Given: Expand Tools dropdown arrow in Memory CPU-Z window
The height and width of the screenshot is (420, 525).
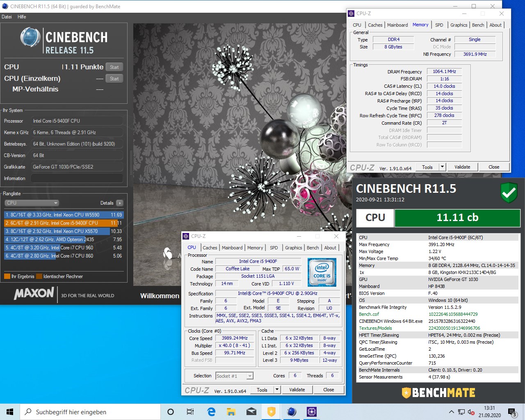Looking at the screenshot, I should point(442,167).
